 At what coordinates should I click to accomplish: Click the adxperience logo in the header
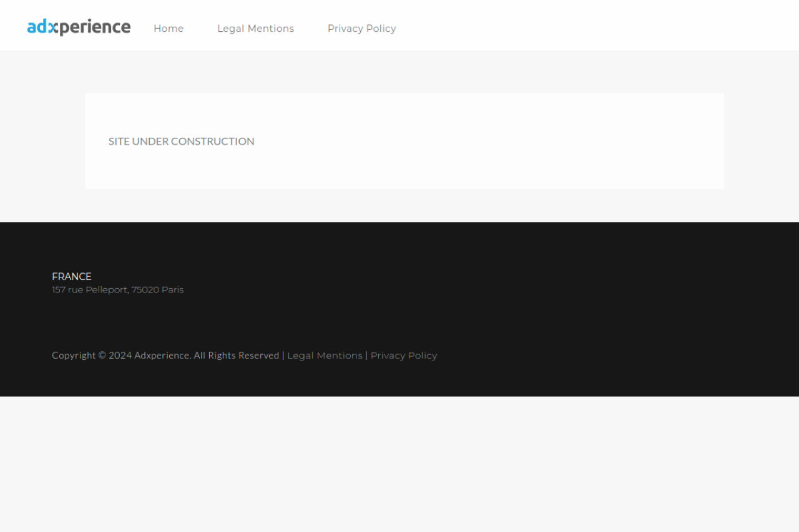click(x=79, y=27)
